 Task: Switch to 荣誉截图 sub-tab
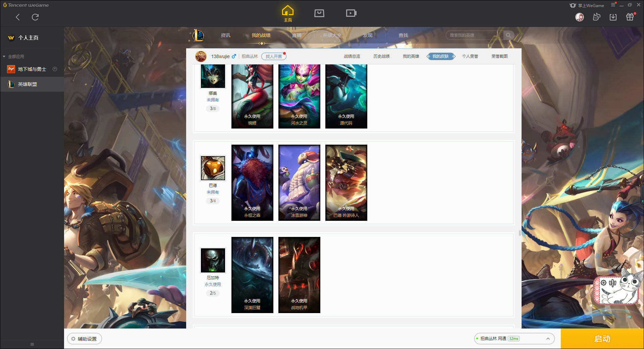pyautogui.click(x=499, y=56)
